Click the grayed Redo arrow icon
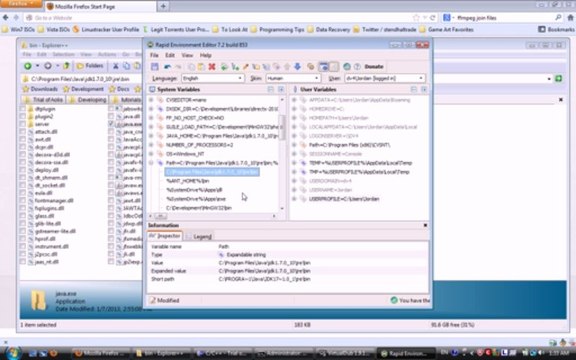The image size is (576, 360). [178, 67]
